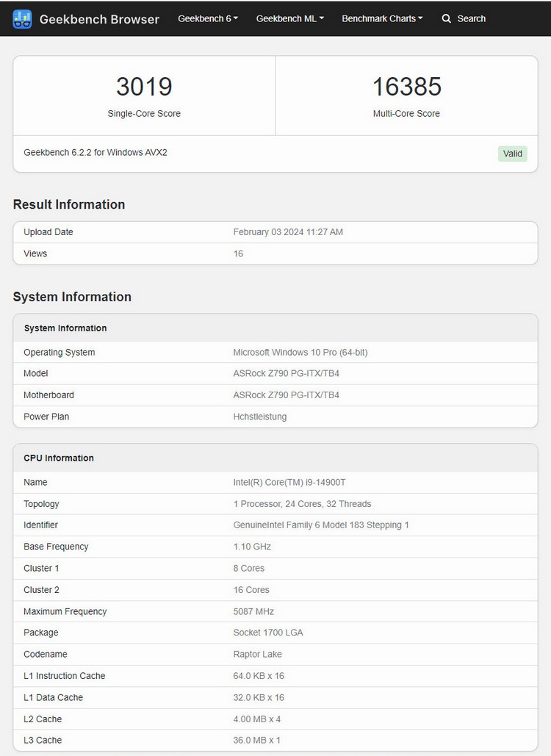Expand the Geekbench ML menu
This screenshot has width=551, height=756.
click(x=289, y=19)
